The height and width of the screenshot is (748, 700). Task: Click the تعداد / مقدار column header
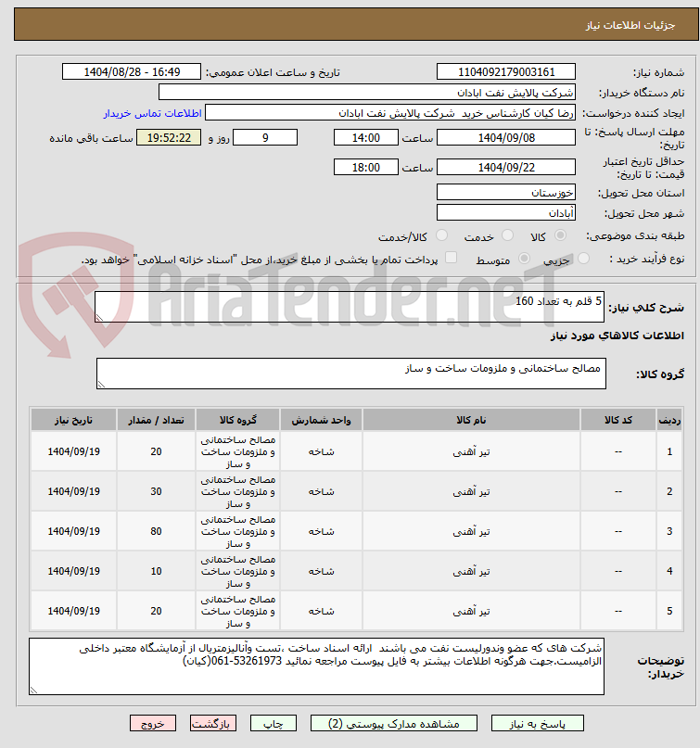click(156, 420)
